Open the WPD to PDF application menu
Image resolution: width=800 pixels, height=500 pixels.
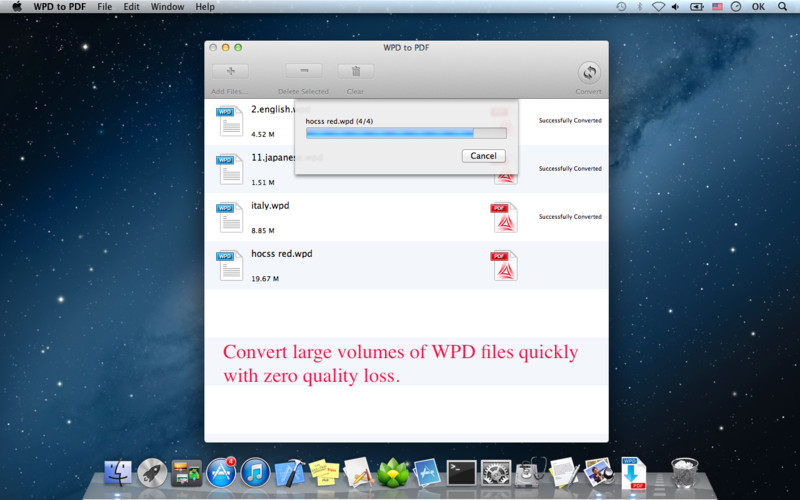pyautogui.click(x=60, y=7)
